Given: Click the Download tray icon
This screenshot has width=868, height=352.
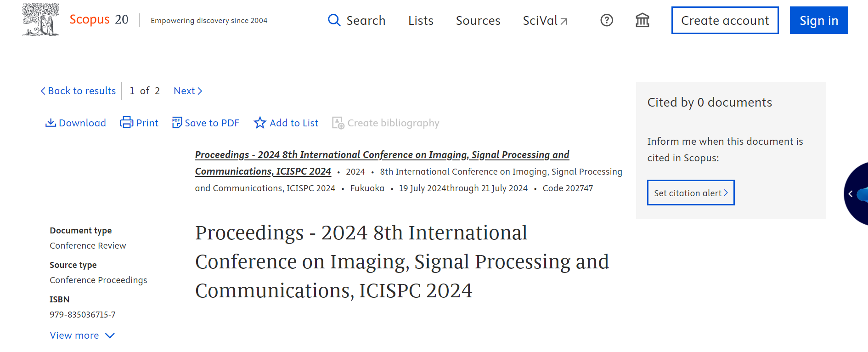Looking at the screenshot, I should point(51,123).
